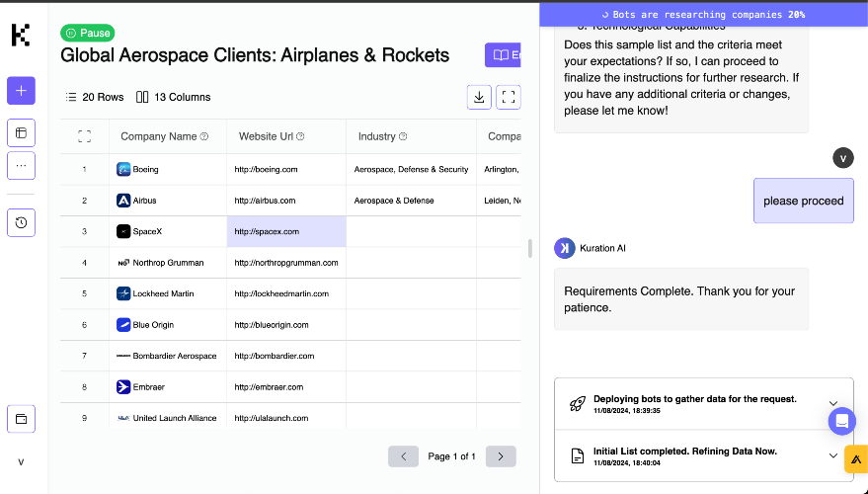Screen dimensions: 868x494
Task: Open the http://airbus.com link
Action: (265, 200)
